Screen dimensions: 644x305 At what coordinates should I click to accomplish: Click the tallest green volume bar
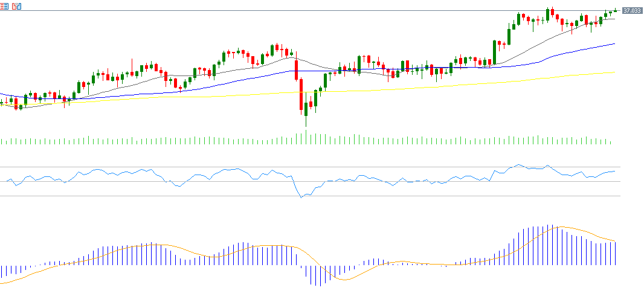pyautogui.click(x=306, y=137)
